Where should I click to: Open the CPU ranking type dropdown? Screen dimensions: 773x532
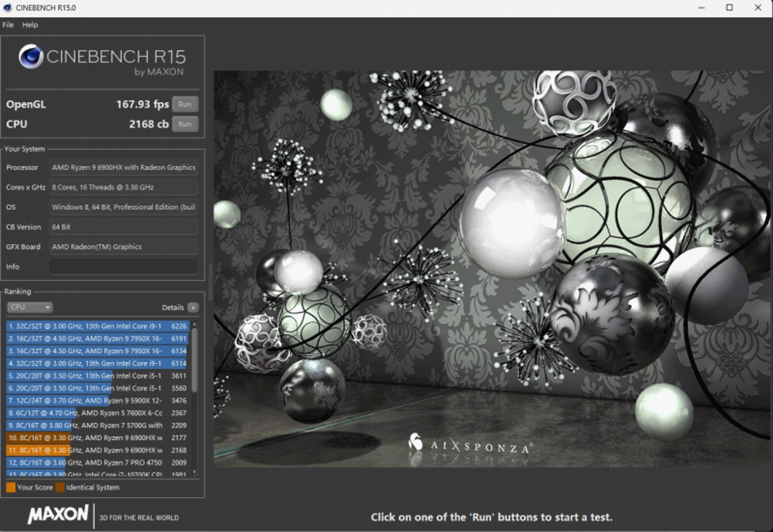pos(30,307)
